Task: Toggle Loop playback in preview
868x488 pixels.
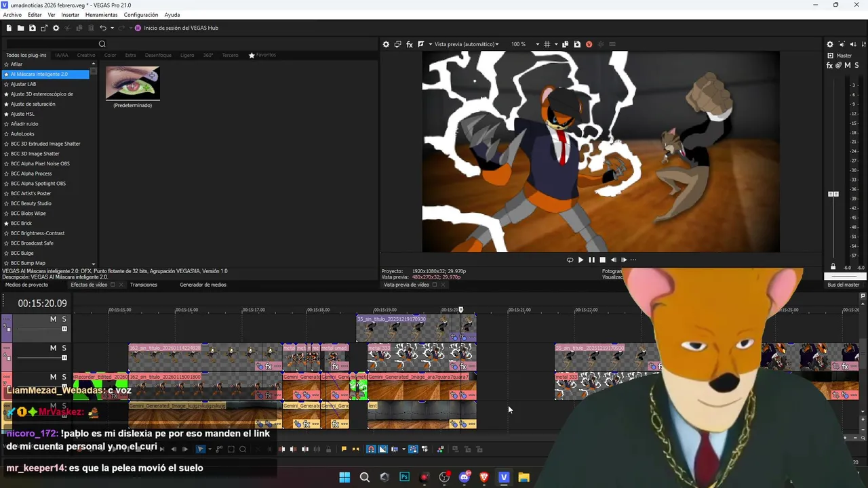Action: [570, 260]
